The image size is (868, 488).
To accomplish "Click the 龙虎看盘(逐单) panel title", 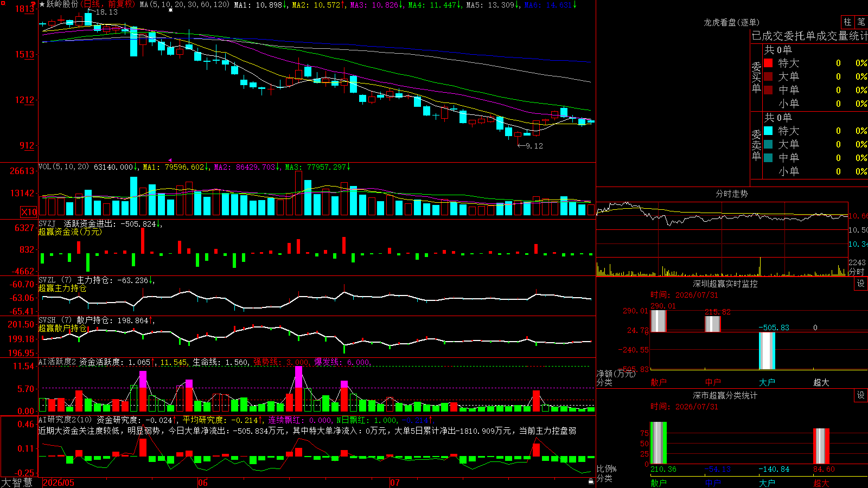I will point(731,22).
